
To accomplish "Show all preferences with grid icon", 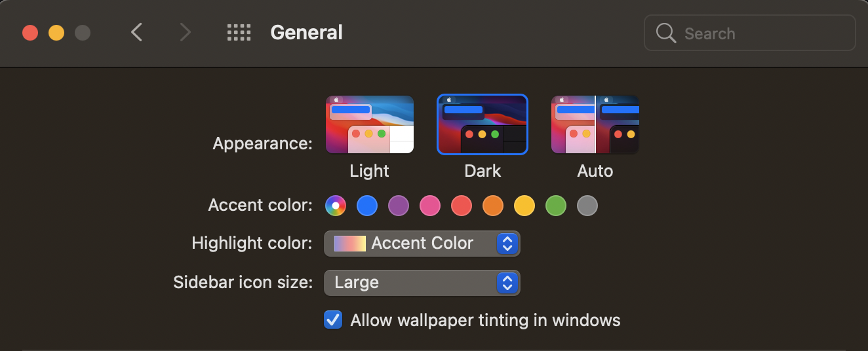I will point(239,33).
